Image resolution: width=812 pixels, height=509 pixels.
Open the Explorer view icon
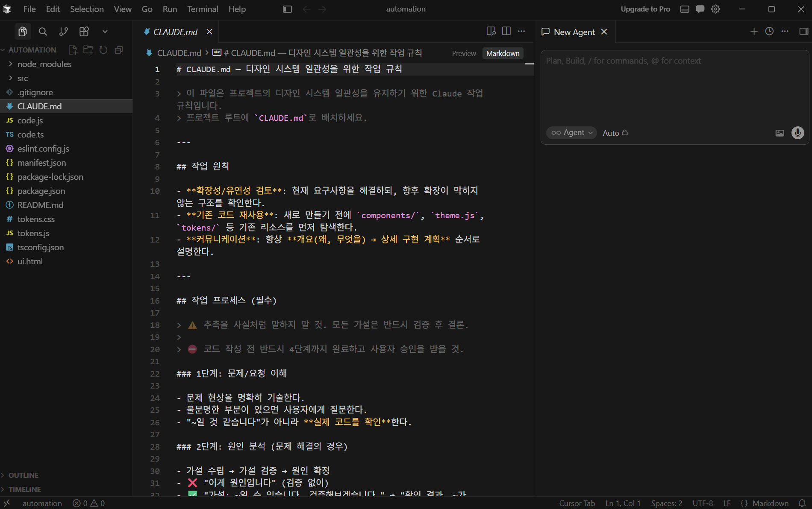pos(22,31)
